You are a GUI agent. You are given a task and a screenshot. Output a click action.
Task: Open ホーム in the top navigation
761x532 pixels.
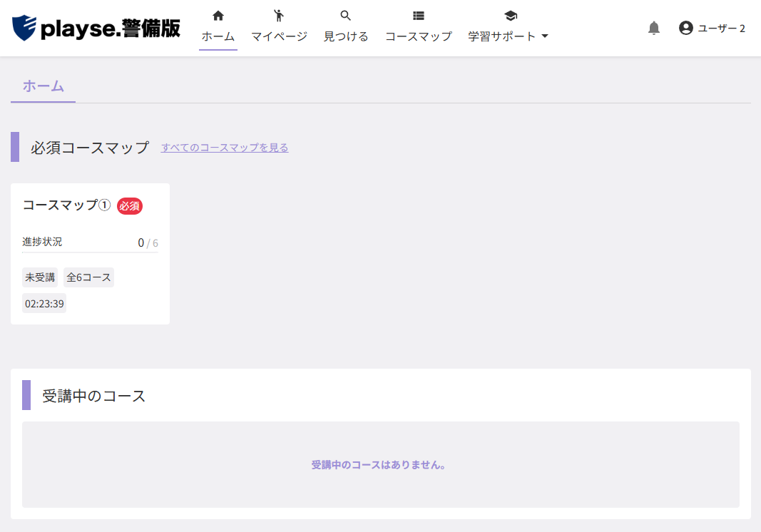[218, 36]
